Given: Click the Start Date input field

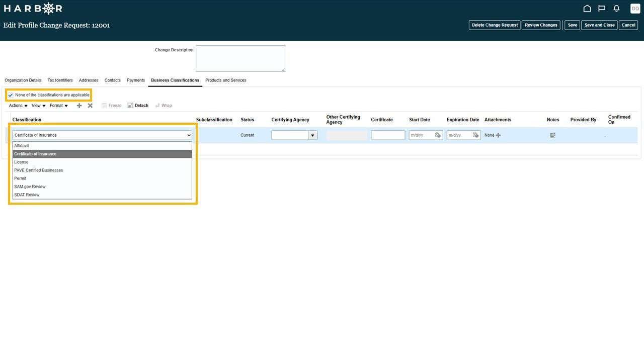Looking at the screenshot, I should pos(422,135).
